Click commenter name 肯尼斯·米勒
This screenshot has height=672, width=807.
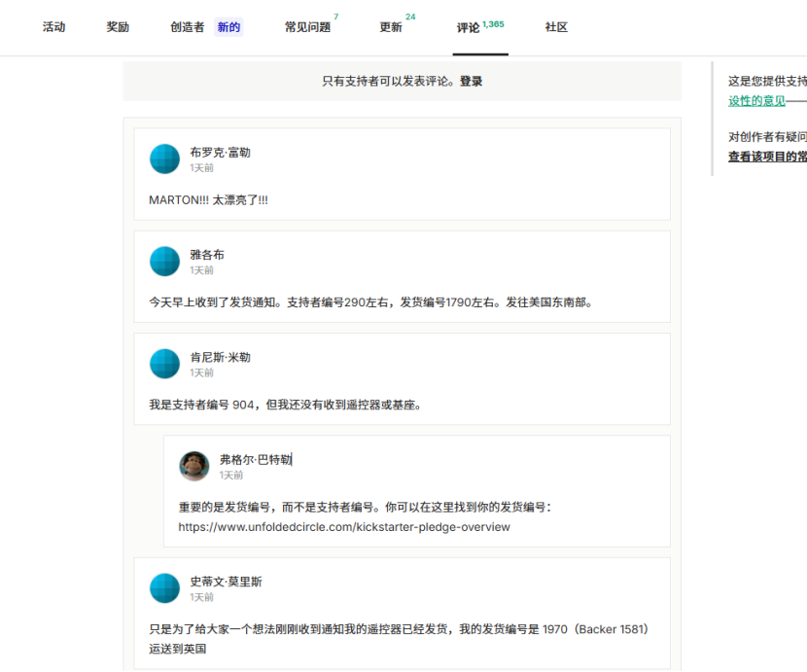221,357
